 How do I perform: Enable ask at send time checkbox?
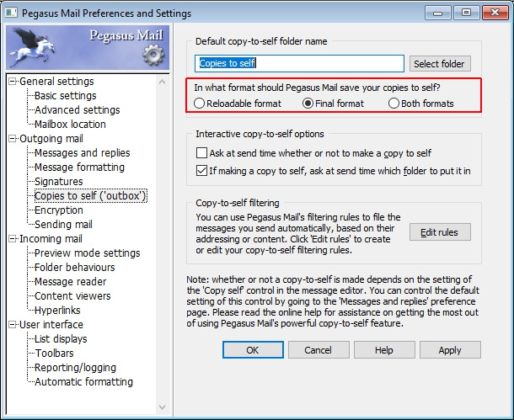(x=201, y=153)
